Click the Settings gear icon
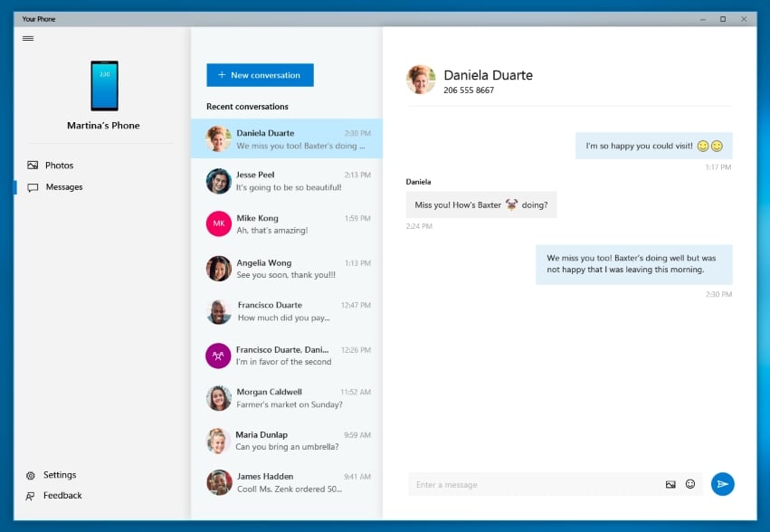 (31, 476)
